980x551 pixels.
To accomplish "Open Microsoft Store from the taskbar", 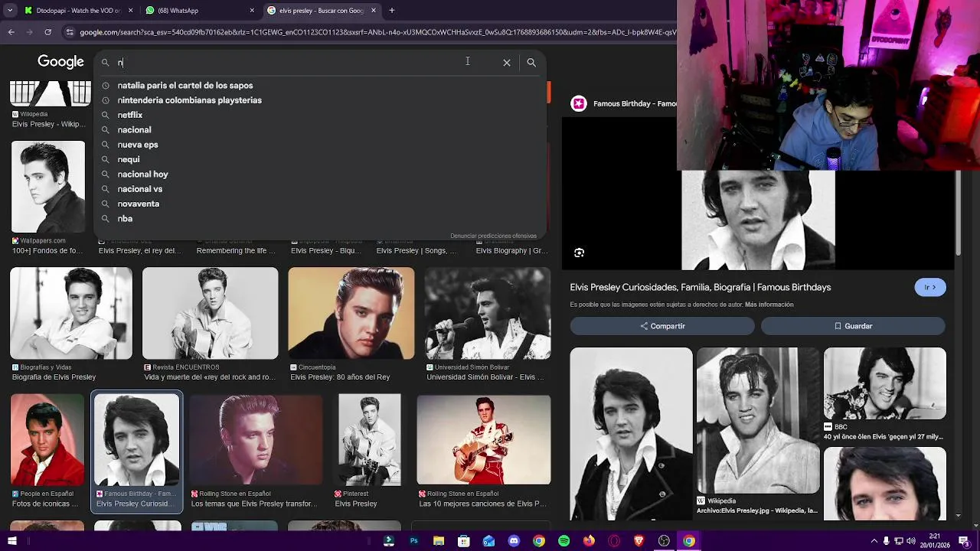I will 464,541.
